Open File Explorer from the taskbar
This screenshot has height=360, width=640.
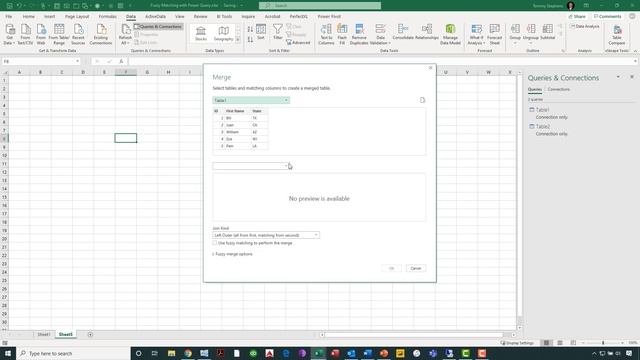171,353
